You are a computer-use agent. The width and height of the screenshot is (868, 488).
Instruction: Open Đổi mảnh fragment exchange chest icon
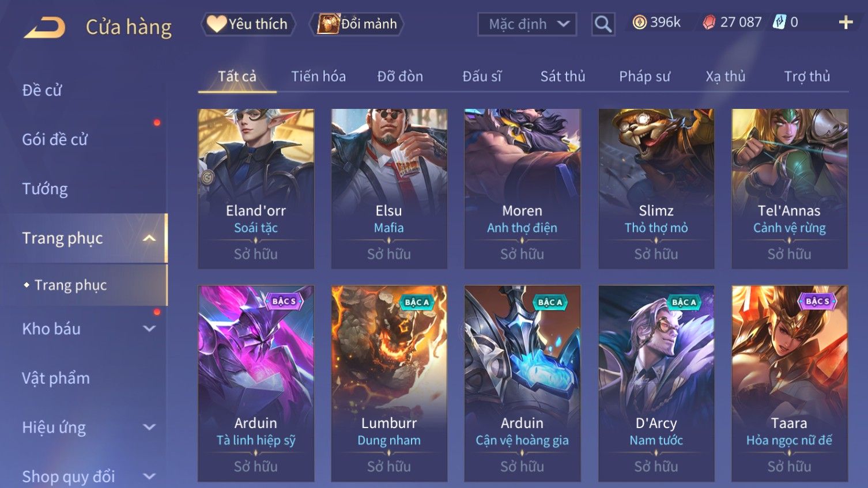(357, 24)
